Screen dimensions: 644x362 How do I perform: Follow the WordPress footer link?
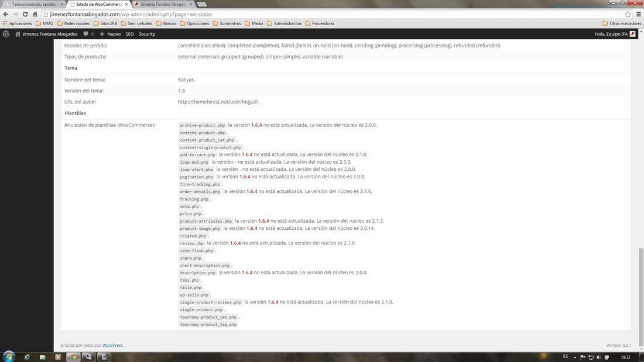point(112,345)
